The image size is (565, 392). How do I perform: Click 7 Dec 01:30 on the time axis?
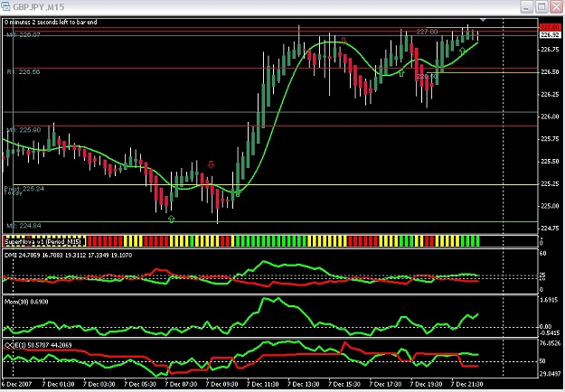[59, 384]
